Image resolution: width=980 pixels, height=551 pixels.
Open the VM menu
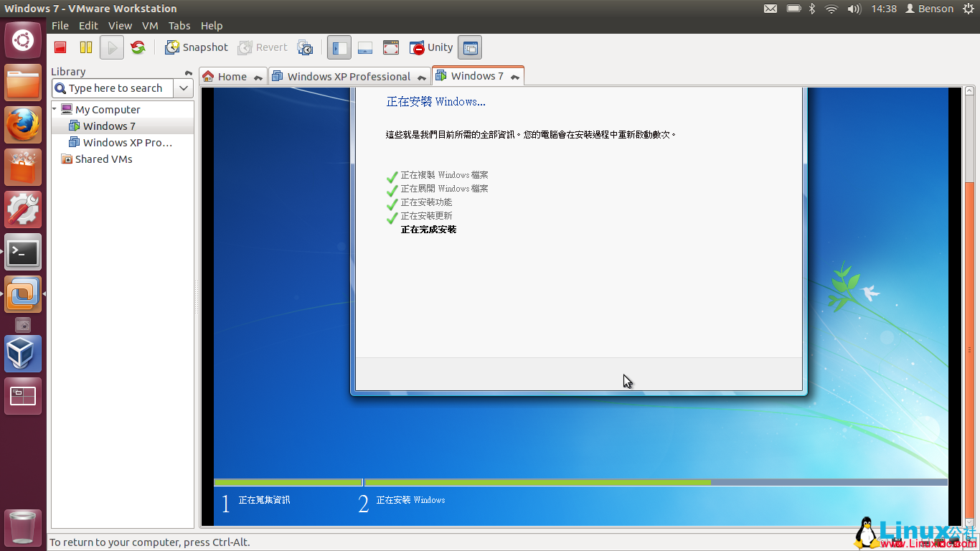pyautogui.click(x=150, y=25)
